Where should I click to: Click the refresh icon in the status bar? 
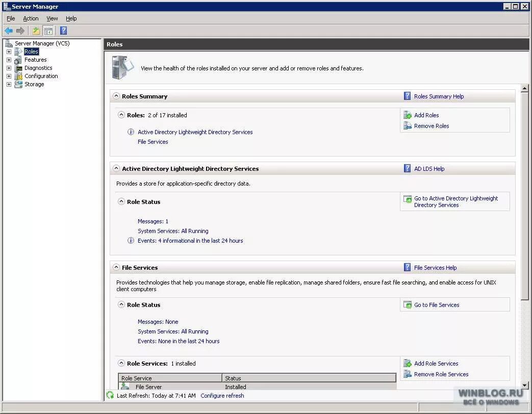110,396
